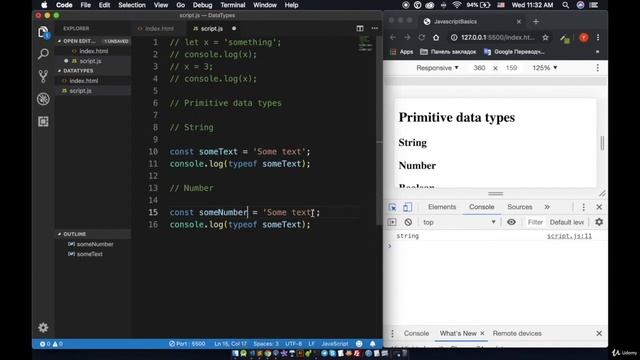Select someNumber in the Outline
640x360 pixels.
pyautogui.click(x=95, y=244)
